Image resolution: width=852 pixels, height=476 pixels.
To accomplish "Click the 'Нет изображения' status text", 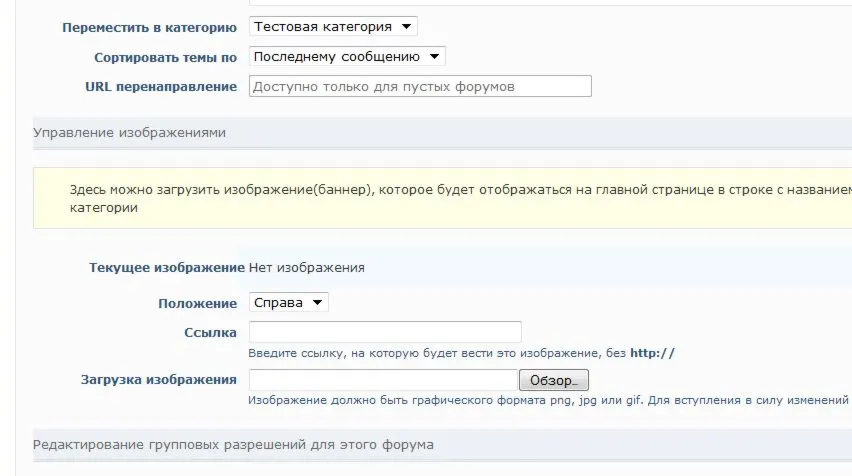I will (x=307, y=268).
